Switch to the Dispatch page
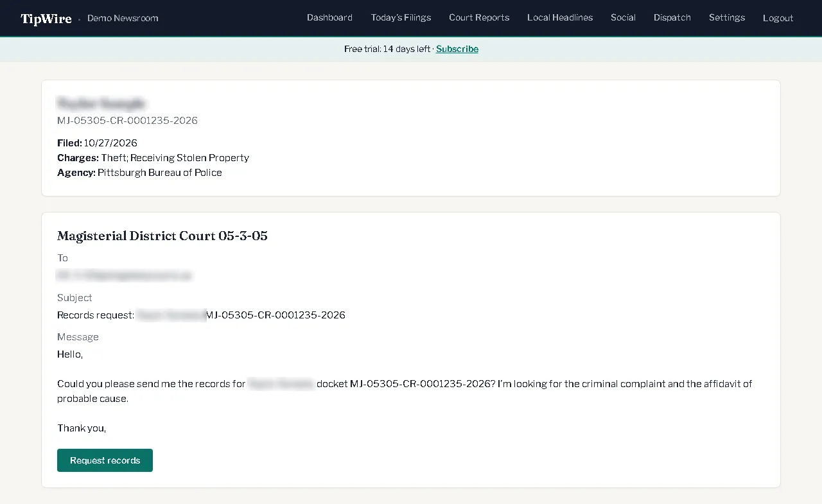The width and height of the screenshot is (822, 504). 672,18
